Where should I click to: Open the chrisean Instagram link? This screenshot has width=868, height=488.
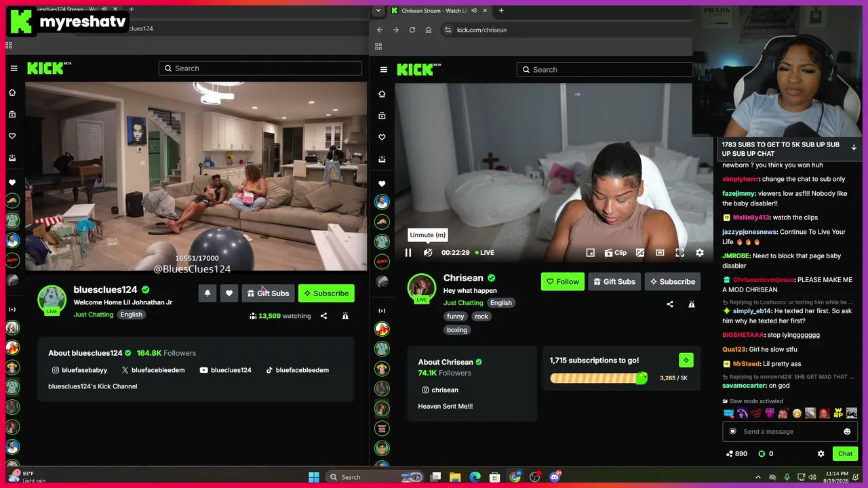440,390
